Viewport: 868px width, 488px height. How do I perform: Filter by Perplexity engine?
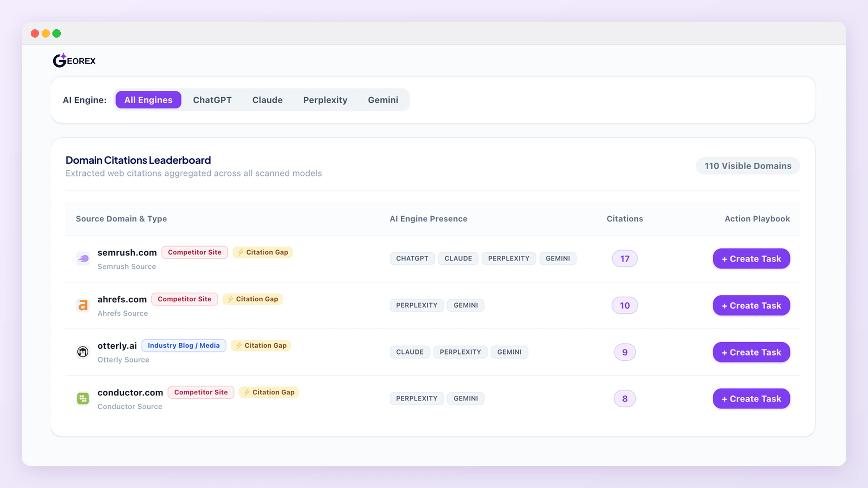point(325,100)
